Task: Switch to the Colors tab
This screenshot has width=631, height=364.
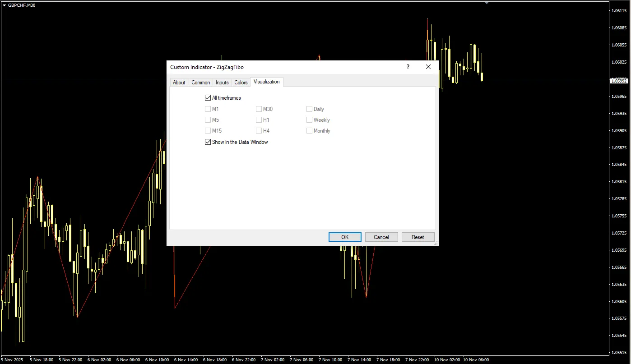Action: coord(241,83)
